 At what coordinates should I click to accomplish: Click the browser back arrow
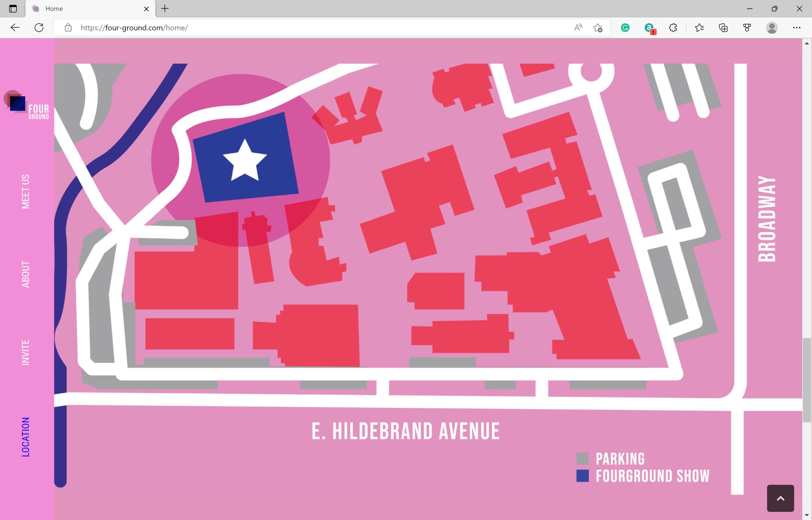pos(15,28)
